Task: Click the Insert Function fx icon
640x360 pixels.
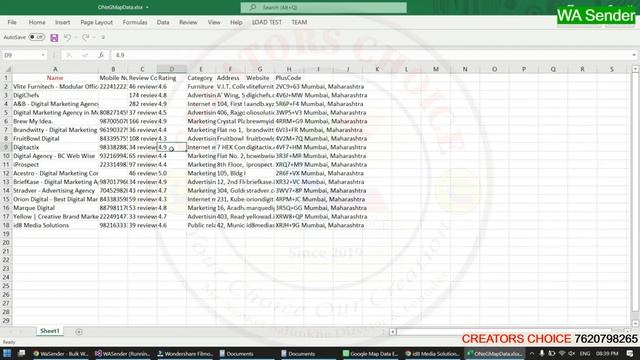Action: 101,55
